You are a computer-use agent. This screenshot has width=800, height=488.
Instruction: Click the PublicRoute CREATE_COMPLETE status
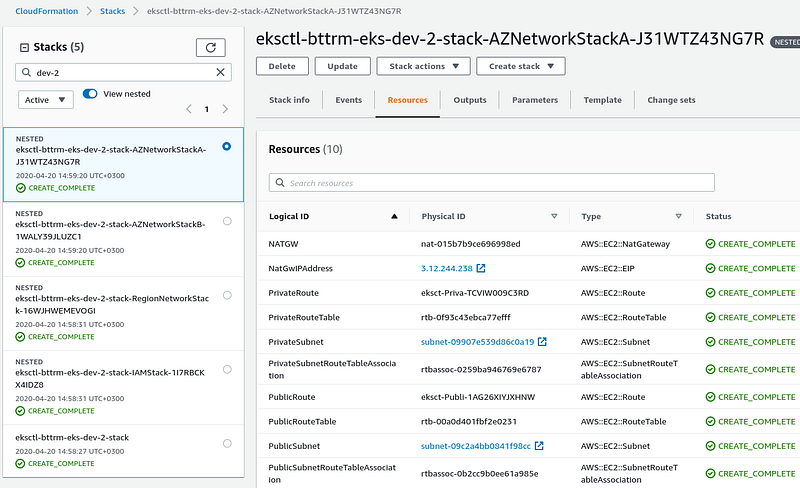point(751,397)
